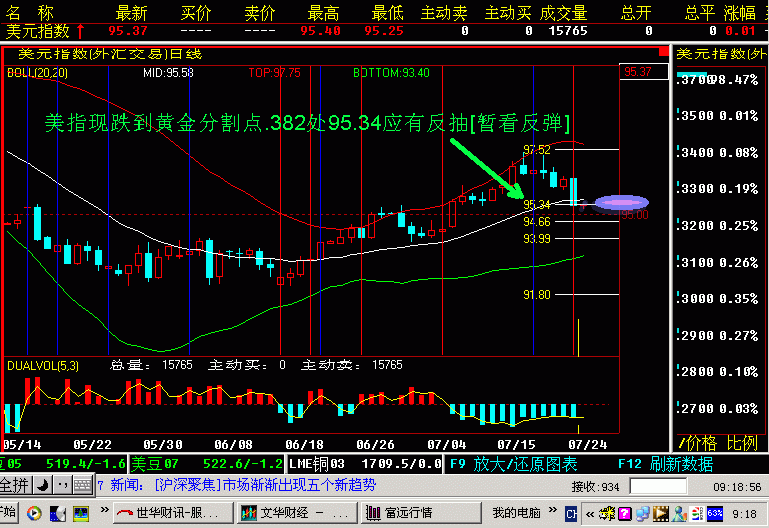Click the 成交量 column header

(564, 13)
